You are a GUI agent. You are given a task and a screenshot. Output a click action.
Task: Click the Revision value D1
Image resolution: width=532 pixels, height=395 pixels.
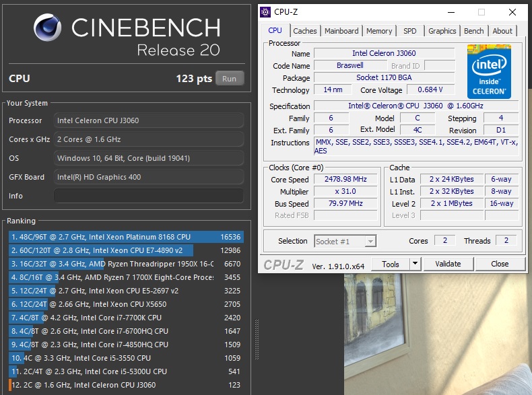501,130
